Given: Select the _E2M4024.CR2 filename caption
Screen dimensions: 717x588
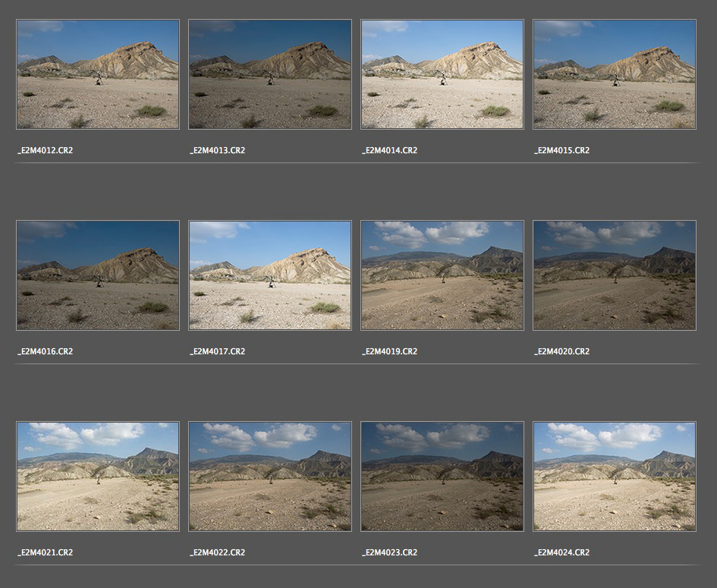Looking at the screenshot, I should click(562, 552).
